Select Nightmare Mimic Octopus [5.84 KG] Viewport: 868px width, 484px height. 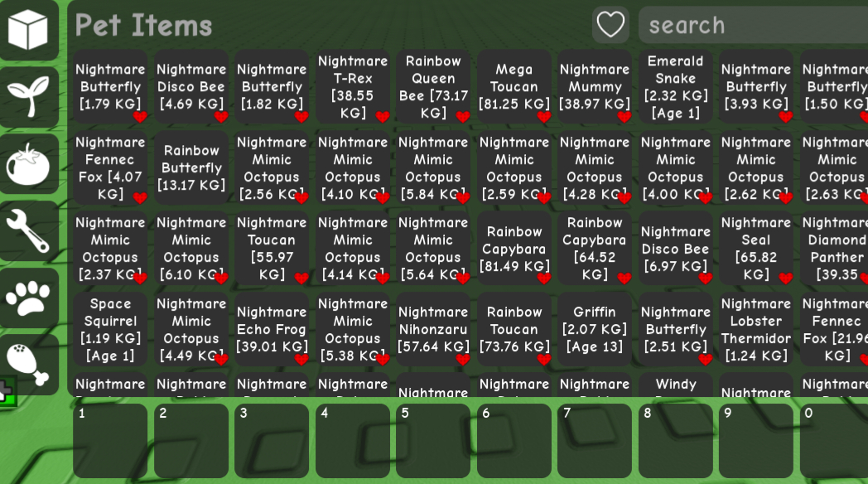(433, 167)
